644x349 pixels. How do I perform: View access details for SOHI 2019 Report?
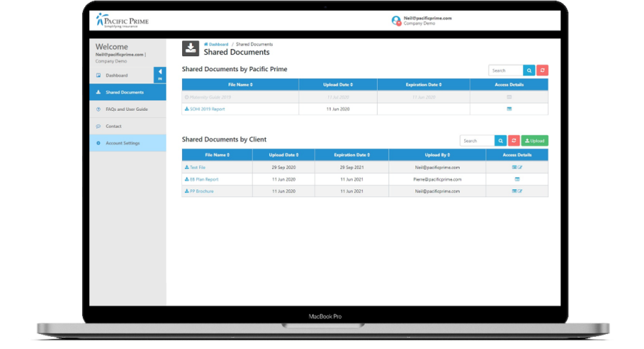(x=509, y=109)
